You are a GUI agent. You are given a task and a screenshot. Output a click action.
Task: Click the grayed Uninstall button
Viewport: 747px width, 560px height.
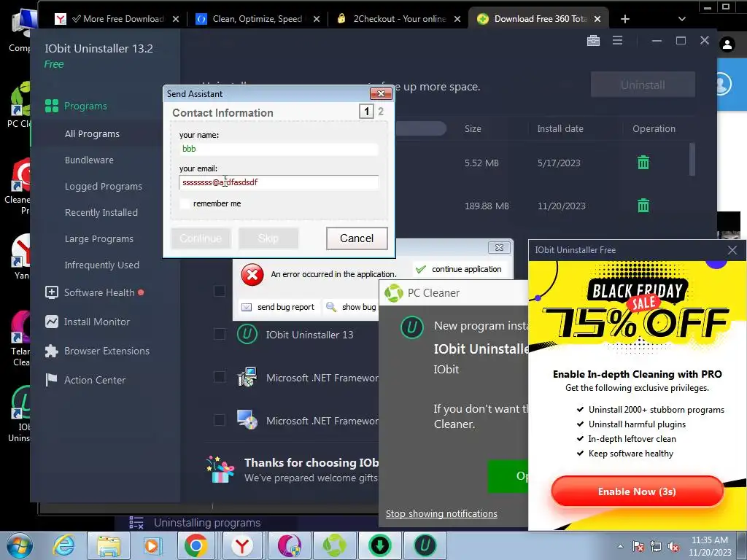pos(643,85)
